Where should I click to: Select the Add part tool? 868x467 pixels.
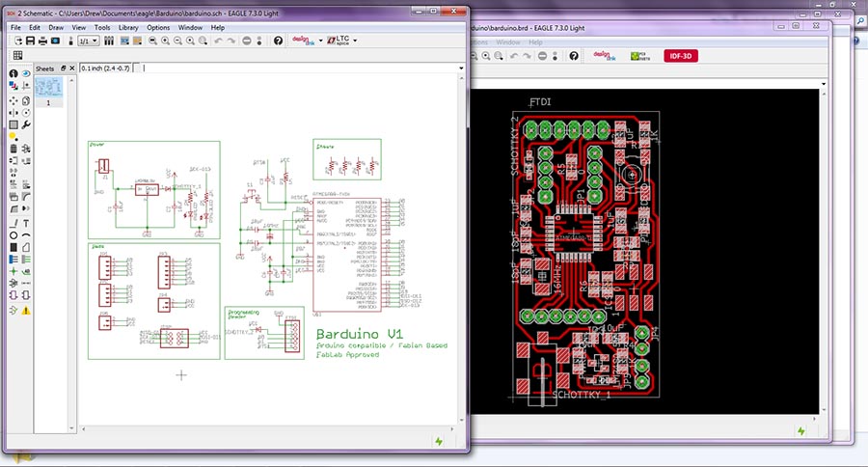coord(26,149)
